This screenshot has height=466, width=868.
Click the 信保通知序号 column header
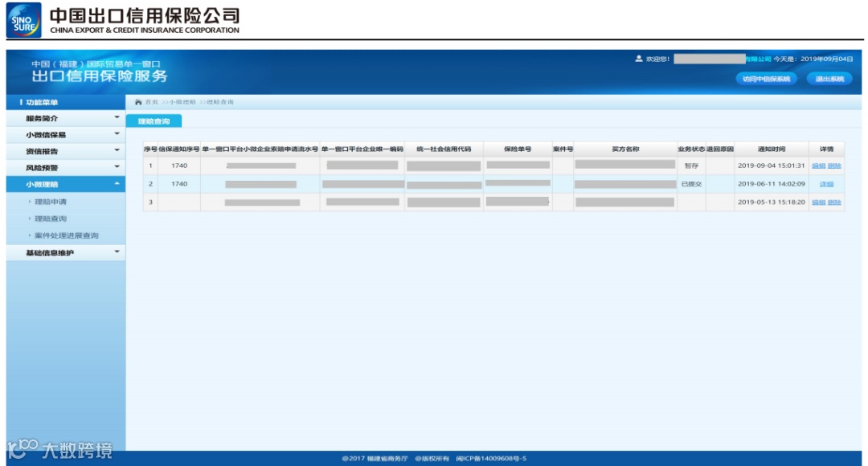click(x=179, y=149)
